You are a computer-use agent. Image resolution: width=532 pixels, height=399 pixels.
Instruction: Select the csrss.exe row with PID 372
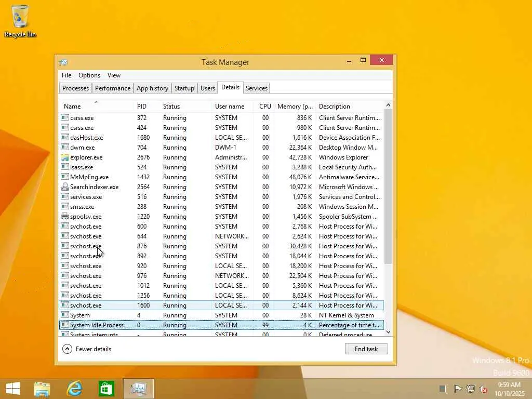(221, 118)
